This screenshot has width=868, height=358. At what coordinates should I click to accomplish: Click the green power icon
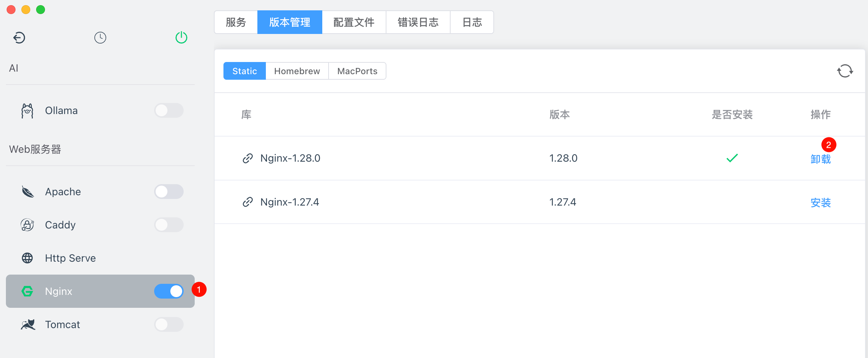[x=181, y=38]
